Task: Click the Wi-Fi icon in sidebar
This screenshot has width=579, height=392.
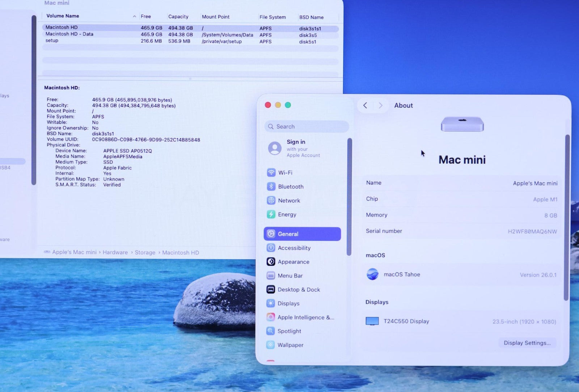Action: (271, 172)
